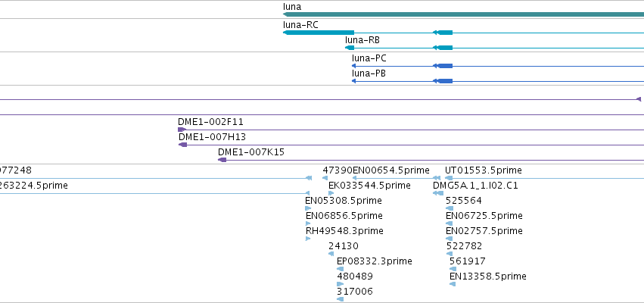
Task: Select EN05308.5prime feature glyph
Action: pyautogui.click(x=308, y=208)
